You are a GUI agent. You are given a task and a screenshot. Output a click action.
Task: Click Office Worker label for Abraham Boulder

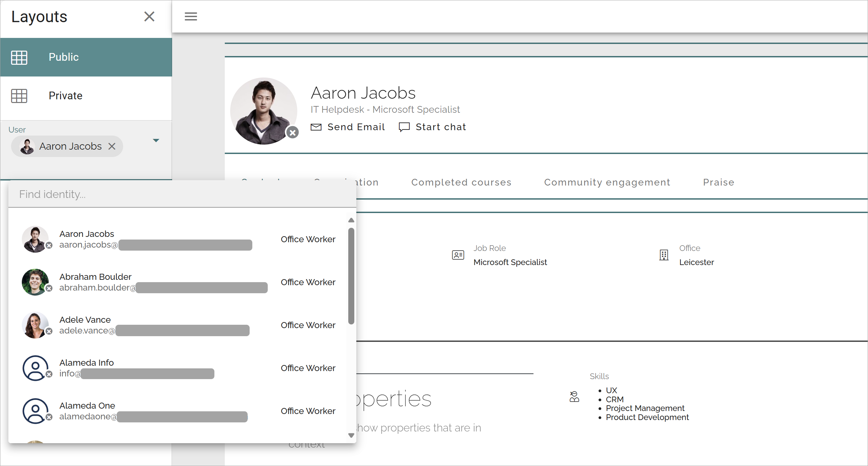(x=308, y=282)
